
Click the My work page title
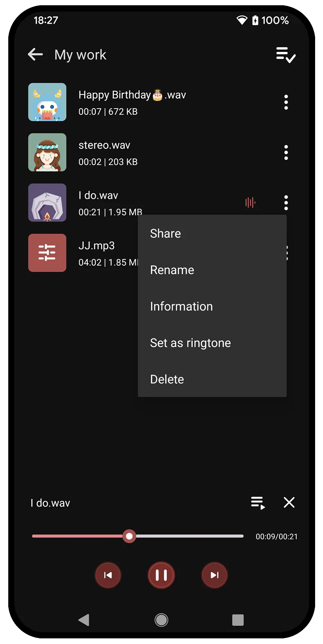(80, 55)
